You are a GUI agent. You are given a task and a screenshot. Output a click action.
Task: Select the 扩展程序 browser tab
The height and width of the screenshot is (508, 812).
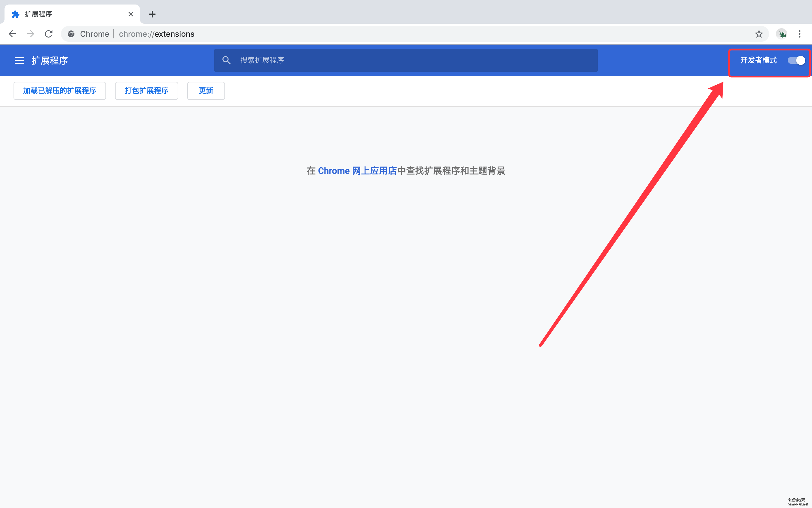pyautogui.click(x=72, y=14)
